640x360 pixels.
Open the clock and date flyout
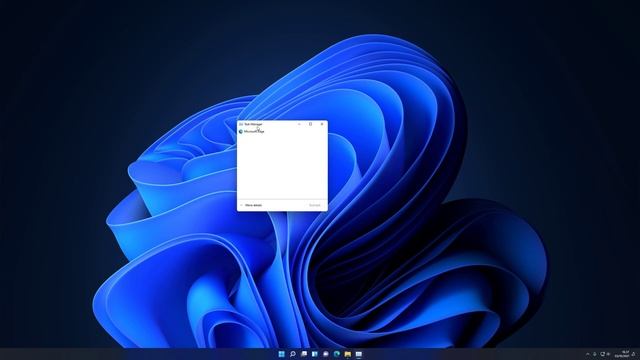pos(622,354)
